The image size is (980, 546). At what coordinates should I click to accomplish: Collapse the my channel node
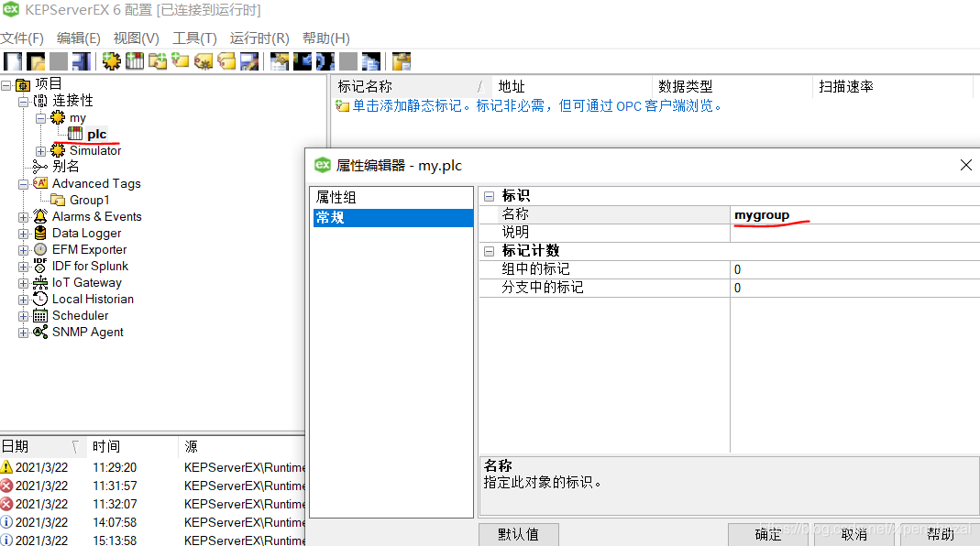pos(40,118)
